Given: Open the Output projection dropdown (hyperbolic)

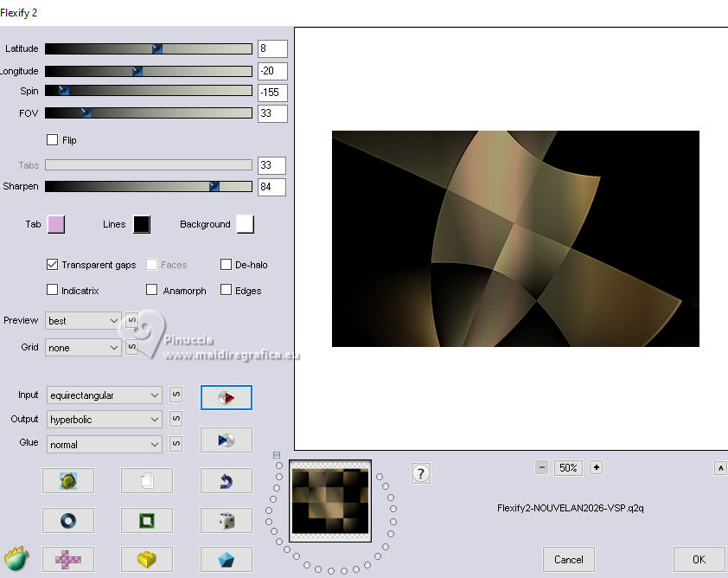Looking at the screenshot, I should click(105, 420).
